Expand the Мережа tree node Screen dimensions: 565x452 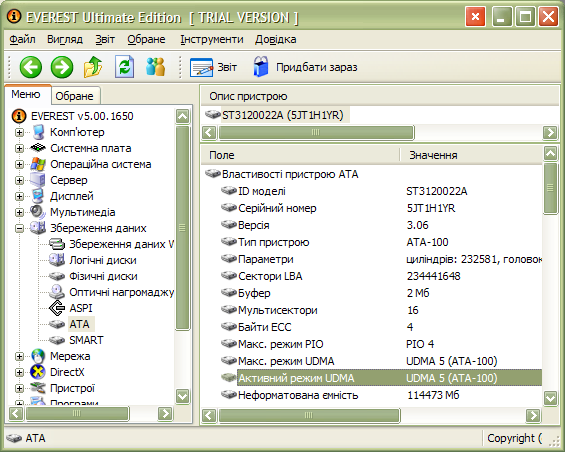(x=19, y=356)
